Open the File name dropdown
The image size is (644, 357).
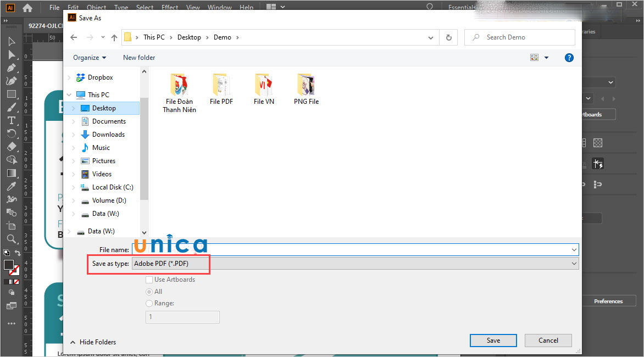click(574, 249)
